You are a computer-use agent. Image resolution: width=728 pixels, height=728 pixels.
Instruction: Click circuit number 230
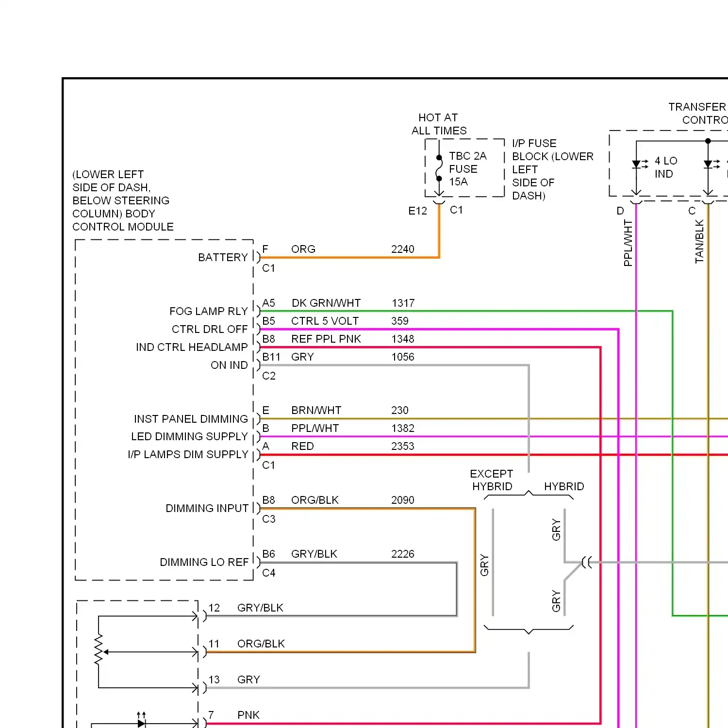point(400,410)
